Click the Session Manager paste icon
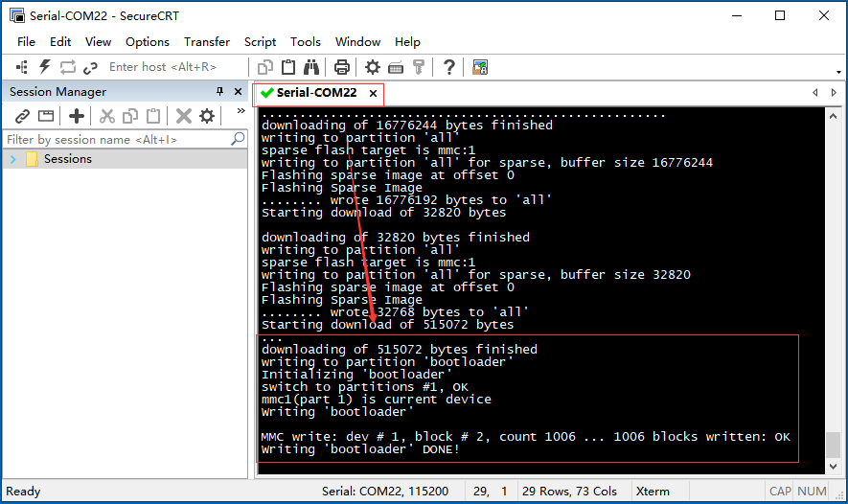The height and width of the screenshot is (504, 848). coord(153,116)
